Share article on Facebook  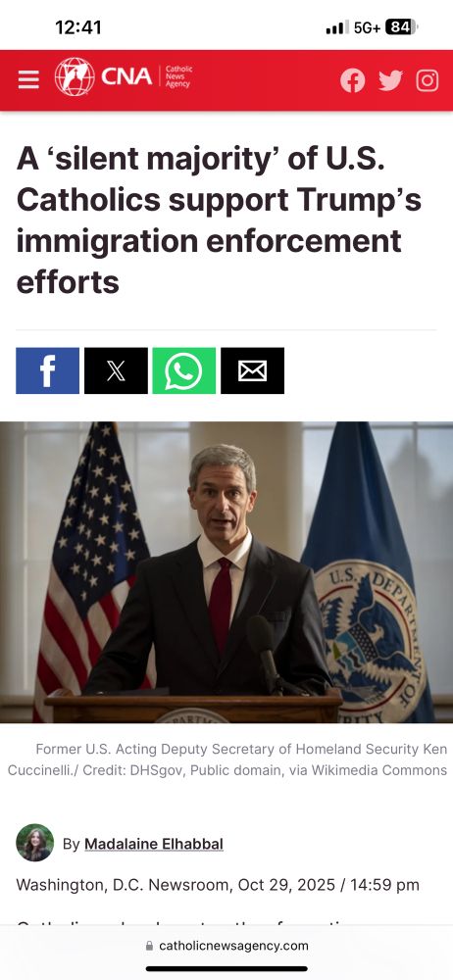click(x=47, y=370)
